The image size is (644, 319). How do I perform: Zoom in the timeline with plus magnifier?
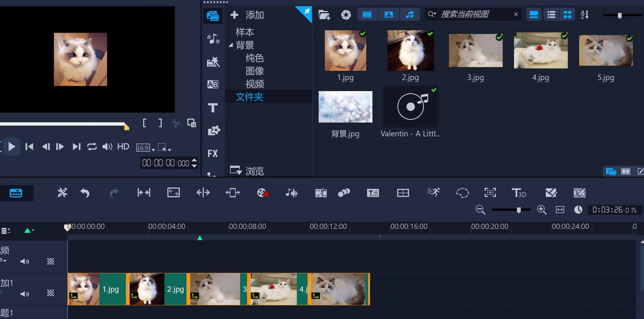(542, 210)
